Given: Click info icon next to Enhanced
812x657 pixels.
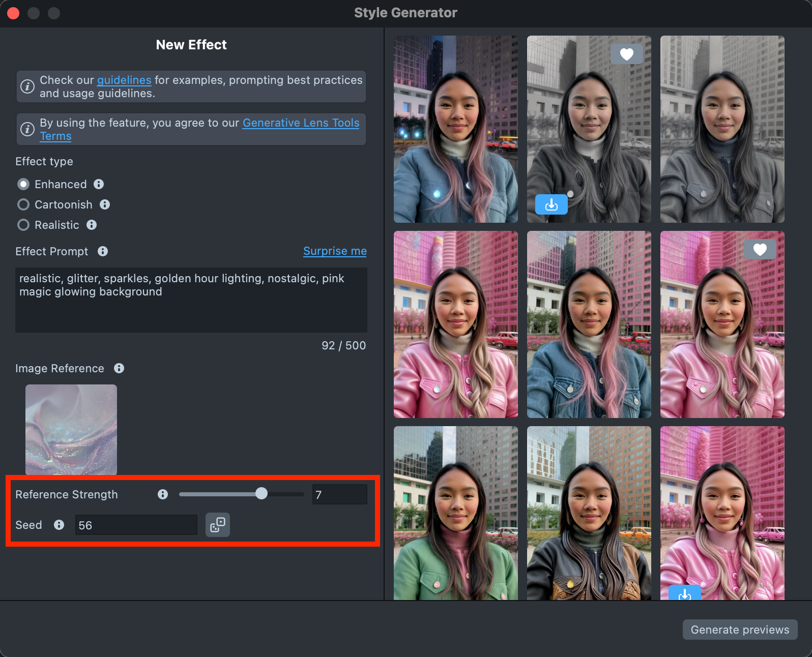Looking at the screenshot, I should [x=99, y=184].
